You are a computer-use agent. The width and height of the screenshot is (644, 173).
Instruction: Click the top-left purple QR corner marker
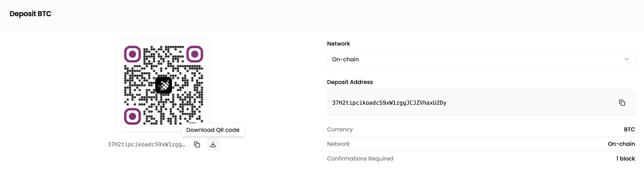coord(132,54)
